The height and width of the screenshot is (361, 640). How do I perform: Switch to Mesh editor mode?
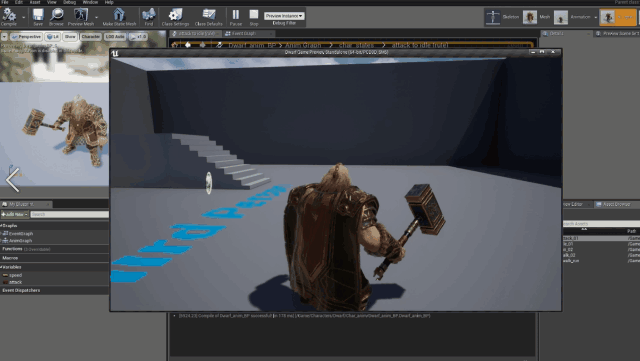[x=537, y=17]
